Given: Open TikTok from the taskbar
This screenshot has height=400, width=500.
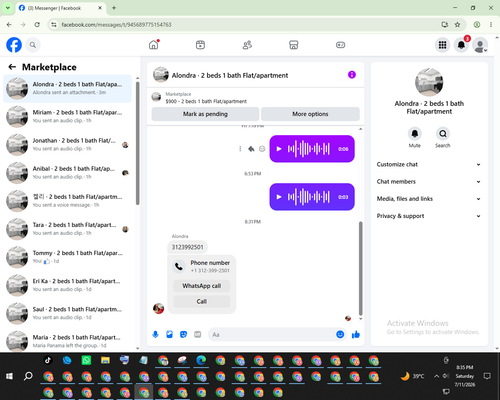Looking at the screenshot, I should point(48,360).
